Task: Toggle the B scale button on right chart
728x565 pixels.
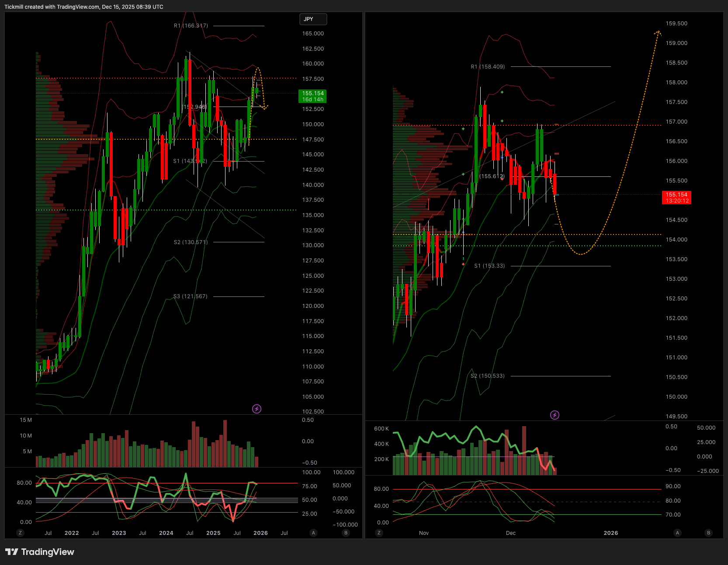Action: tap(708, 533)
